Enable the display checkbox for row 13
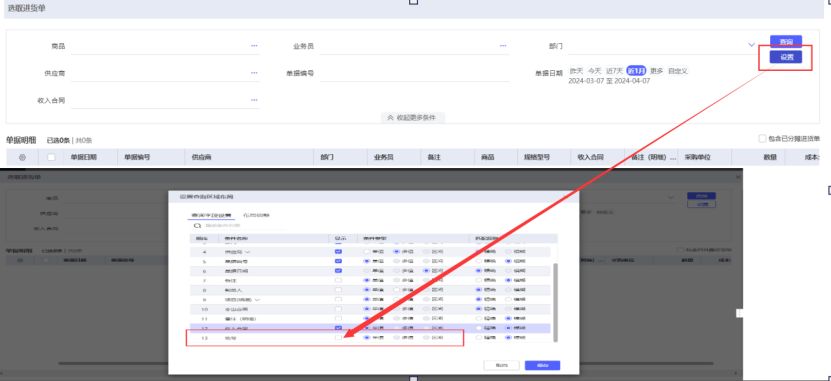Image resolution: width=831 pixels, height=381 pixels. point(338,338)
